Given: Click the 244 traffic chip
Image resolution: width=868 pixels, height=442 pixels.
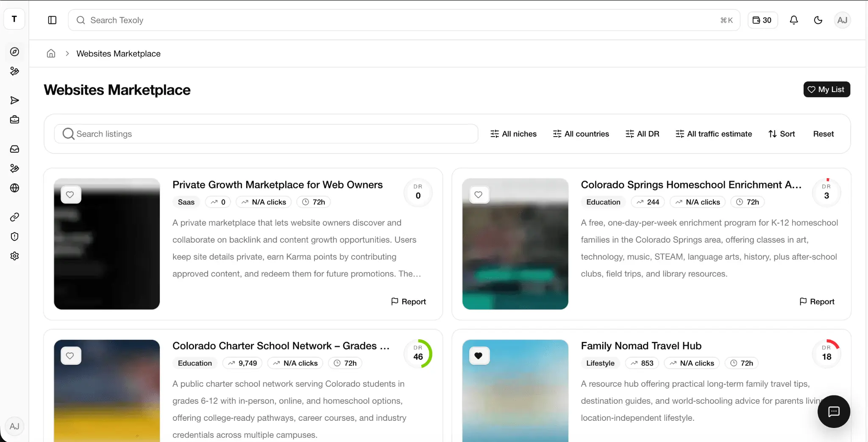Looking at the screenshot, I should coord(648,202).
